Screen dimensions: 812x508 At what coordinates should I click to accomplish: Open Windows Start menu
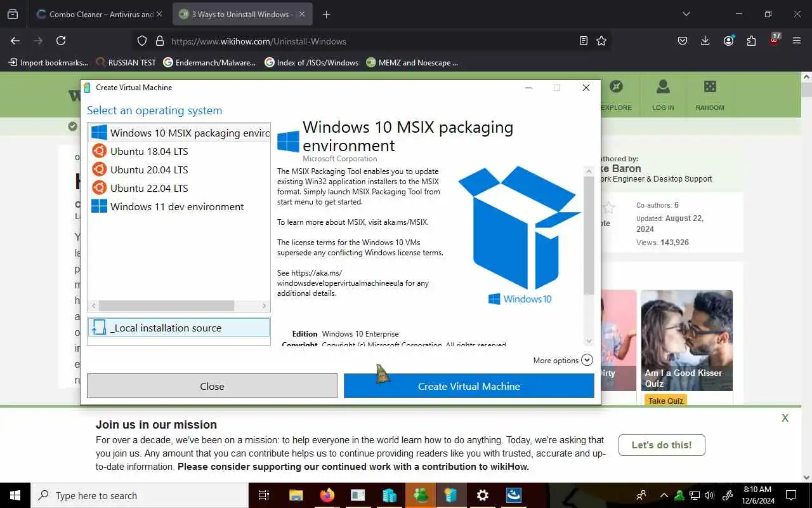click(15, 495)
